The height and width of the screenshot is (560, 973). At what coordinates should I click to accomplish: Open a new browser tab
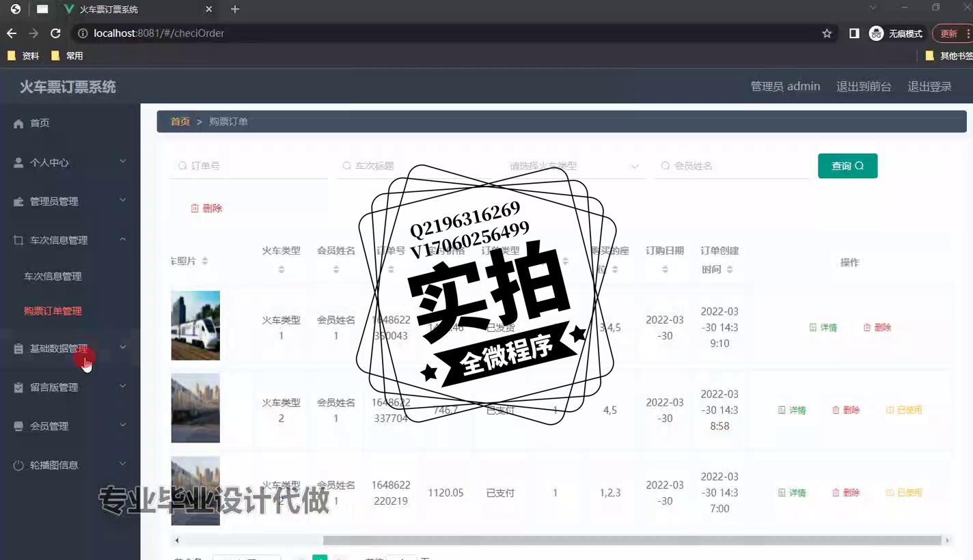(x=235, y=10)
